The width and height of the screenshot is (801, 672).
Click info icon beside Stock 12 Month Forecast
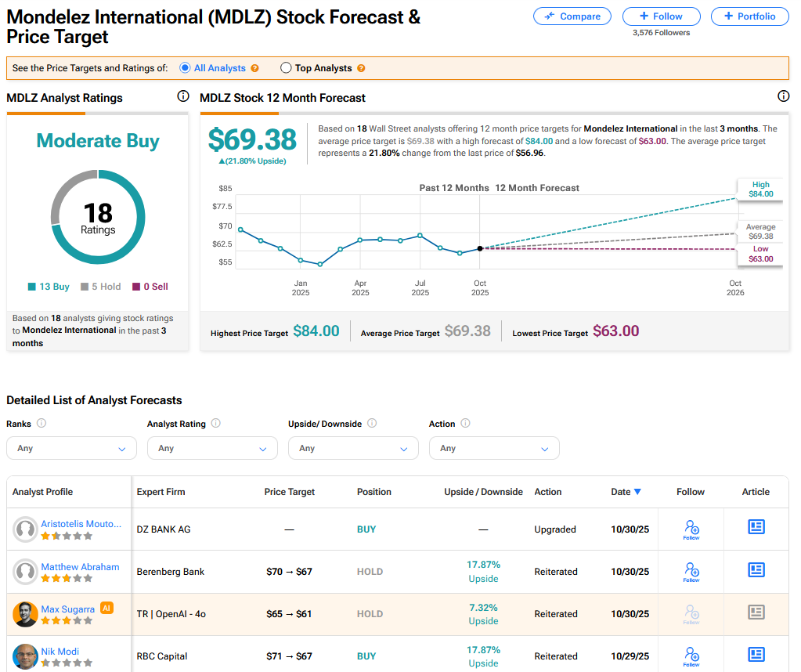point(783,97)
